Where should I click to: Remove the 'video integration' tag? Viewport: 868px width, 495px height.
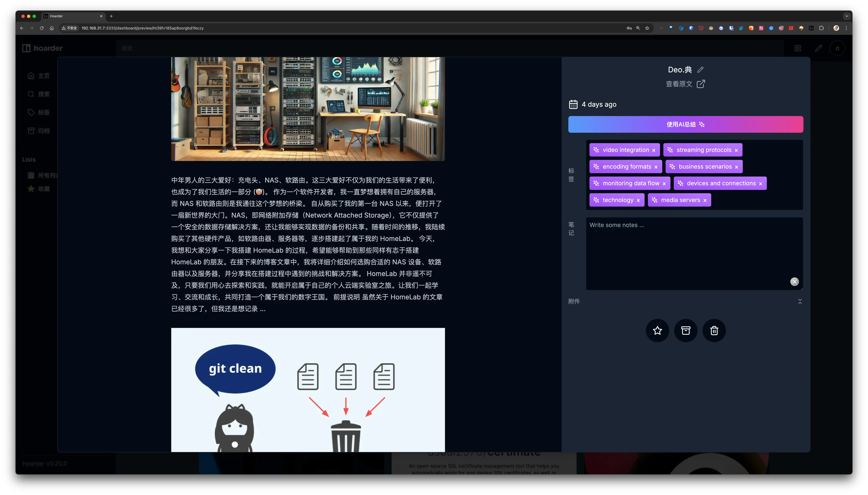[654, 150]
